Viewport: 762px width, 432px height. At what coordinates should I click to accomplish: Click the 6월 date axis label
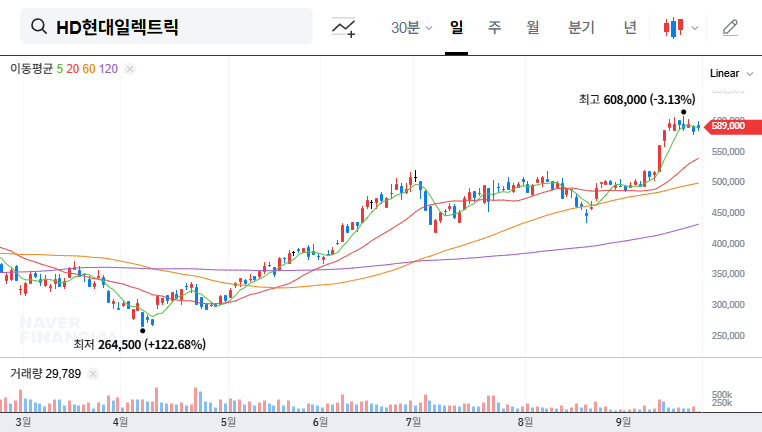click(320, 422)
